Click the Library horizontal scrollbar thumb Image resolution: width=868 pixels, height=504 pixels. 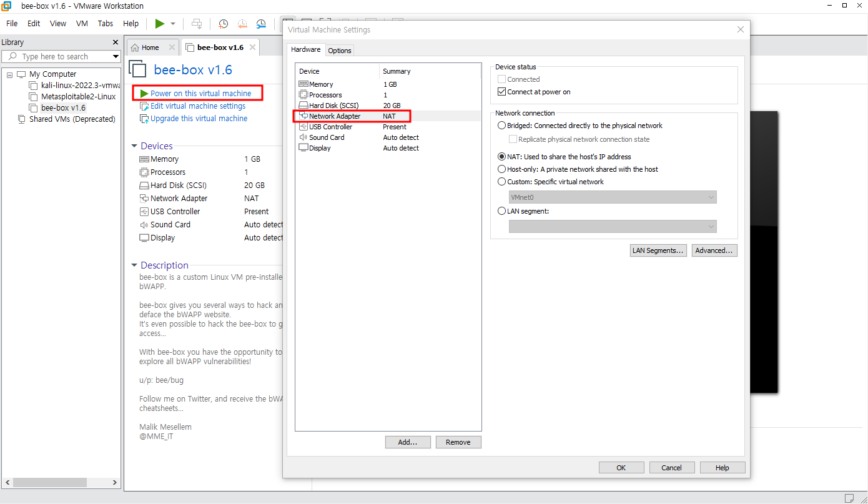pos(49,483)
